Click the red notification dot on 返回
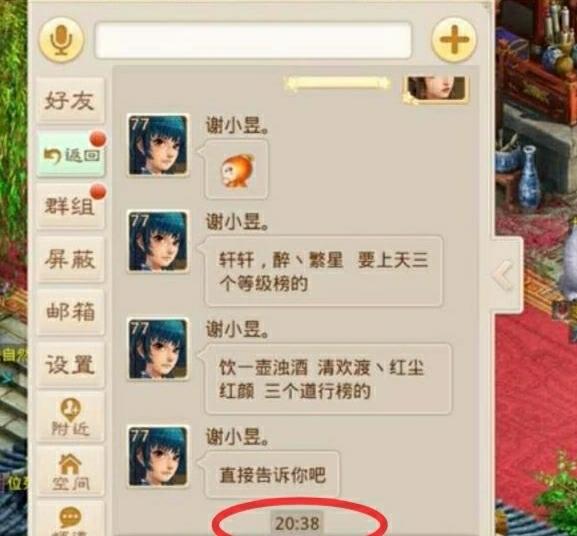577x536 pixels. tap(98, 139)
